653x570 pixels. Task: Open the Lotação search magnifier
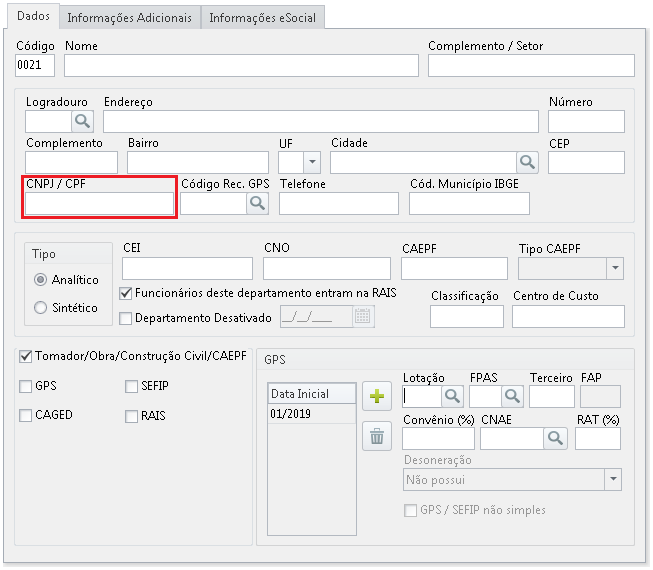click(x=452, y=397)
